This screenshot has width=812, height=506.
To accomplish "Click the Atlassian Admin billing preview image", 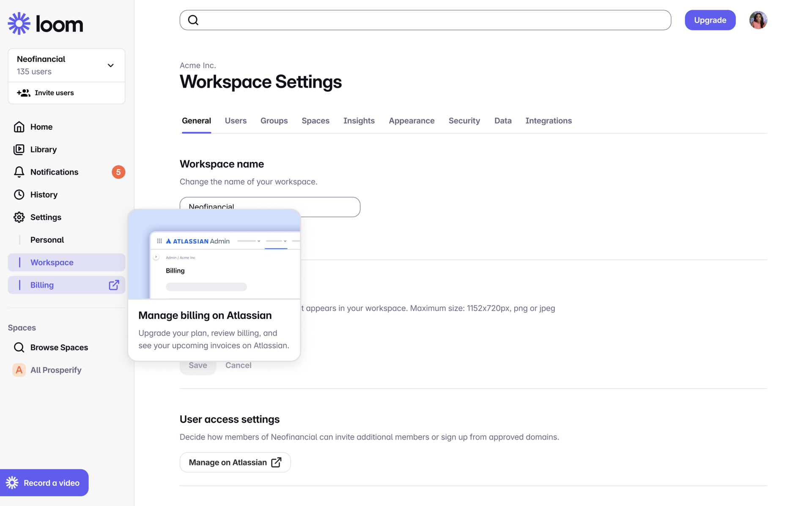I will (x=214, y=254).
